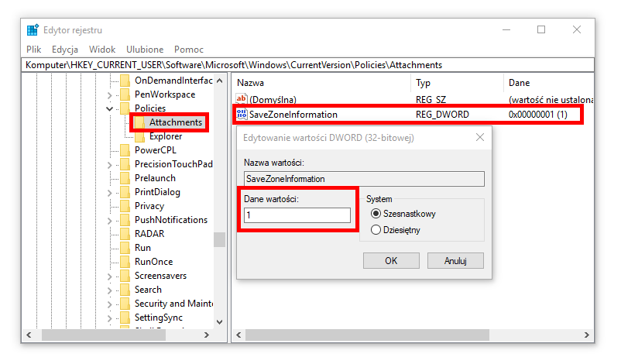The width and height of the screenshot is (621, 364).
Task: Select the Szesnastkowy radio button
Action: pyautogui.click(x=376, y=214)
